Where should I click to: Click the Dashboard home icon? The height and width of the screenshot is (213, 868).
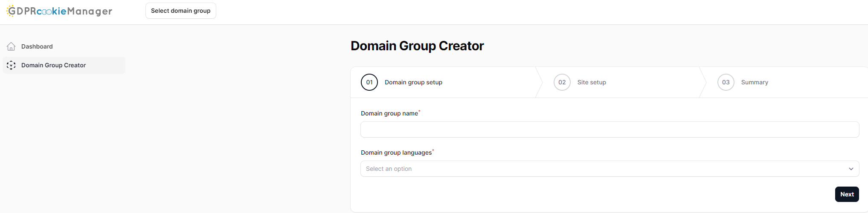tap(11, 46)
